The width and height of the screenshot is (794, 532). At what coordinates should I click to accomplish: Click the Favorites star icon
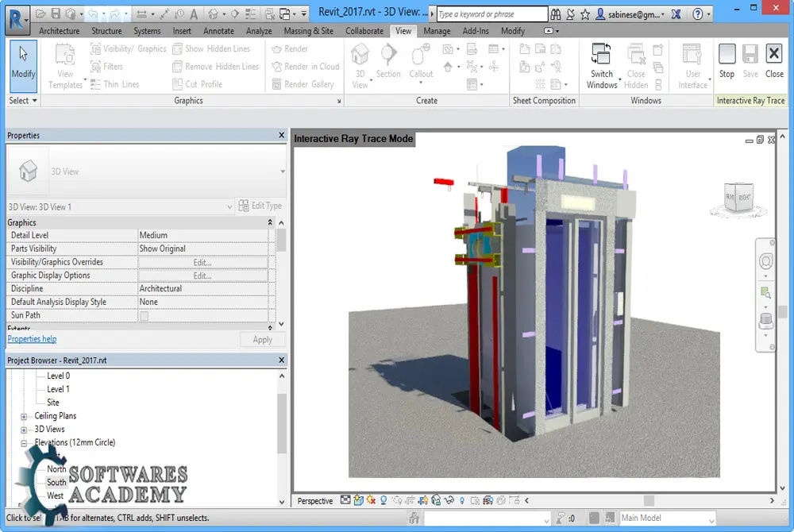pos(585,14)
